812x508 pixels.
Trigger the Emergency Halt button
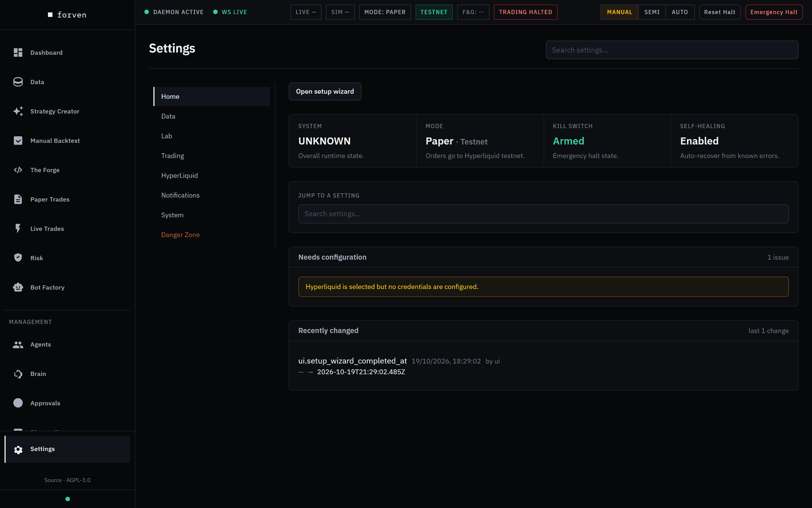point(774,12)
